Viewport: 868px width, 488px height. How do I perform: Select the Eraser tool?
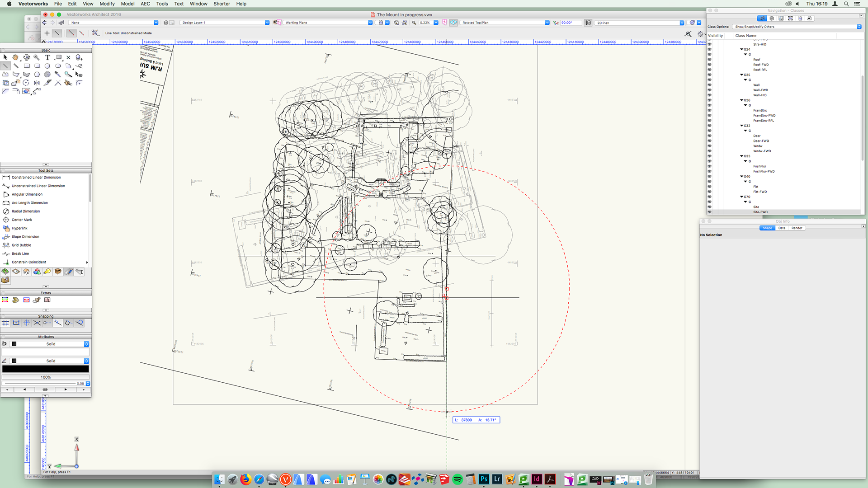click(26, 91)
